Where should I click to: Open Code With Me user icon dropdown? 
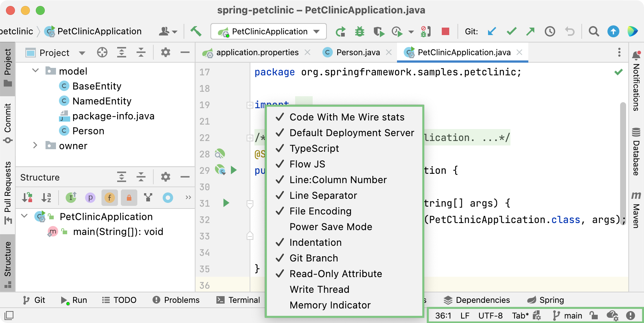[168, 31]
